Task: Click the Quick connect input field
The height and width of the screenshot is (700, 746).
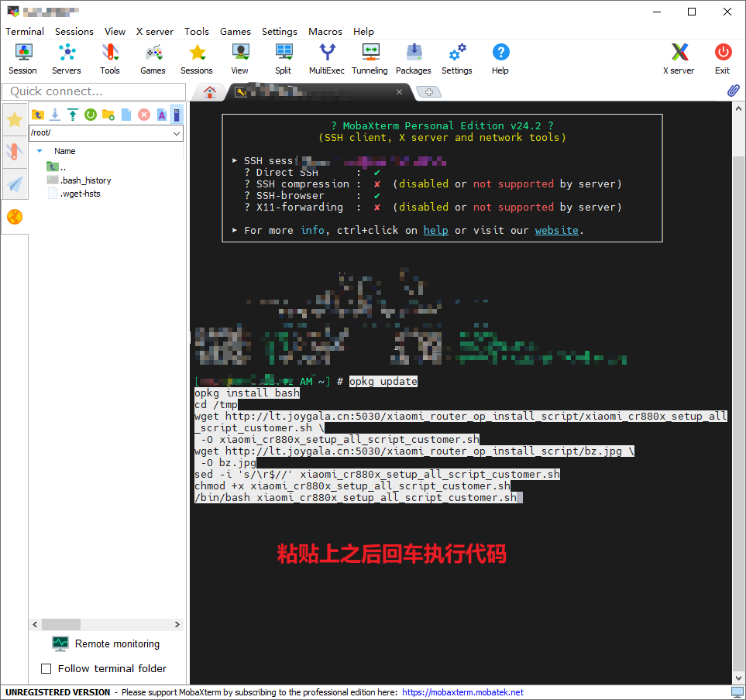Action: (x=92, y=91)
